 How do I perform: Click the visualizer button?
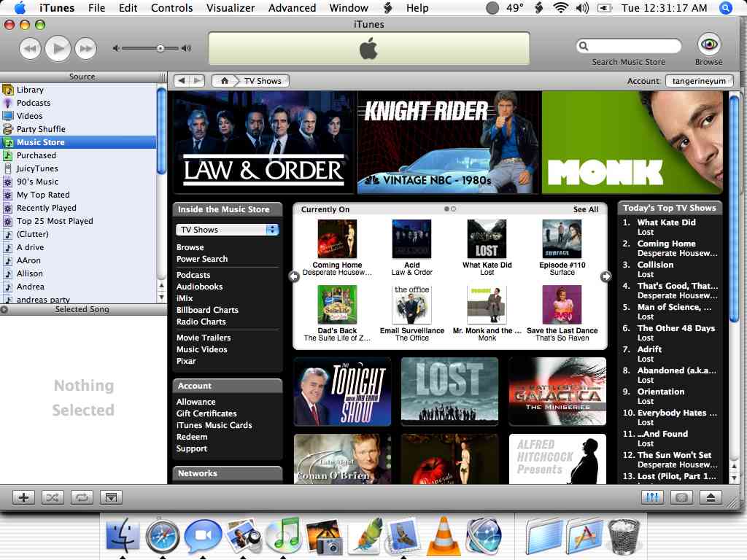tap(682, 497)
